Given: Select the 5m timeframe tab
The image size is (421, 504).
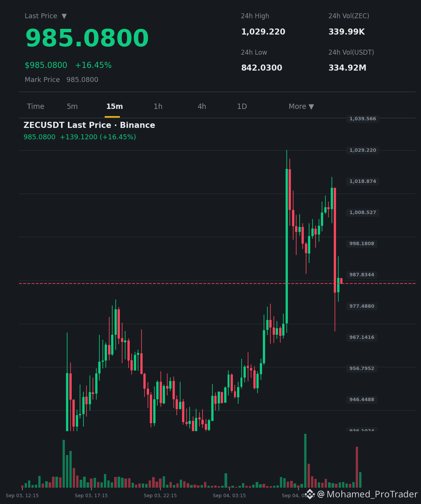Looking at the screenshot, I should click(72, 107).
